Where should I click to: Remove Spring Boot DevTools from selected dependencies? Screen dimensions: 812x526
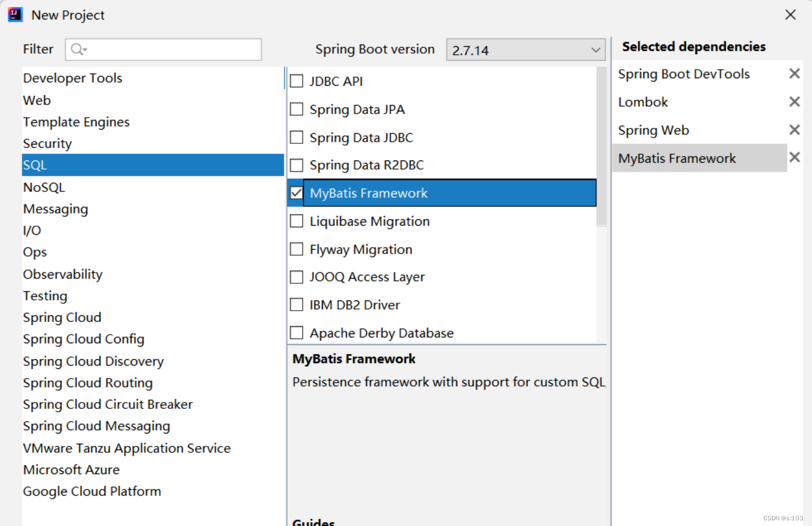coord(794,73)
